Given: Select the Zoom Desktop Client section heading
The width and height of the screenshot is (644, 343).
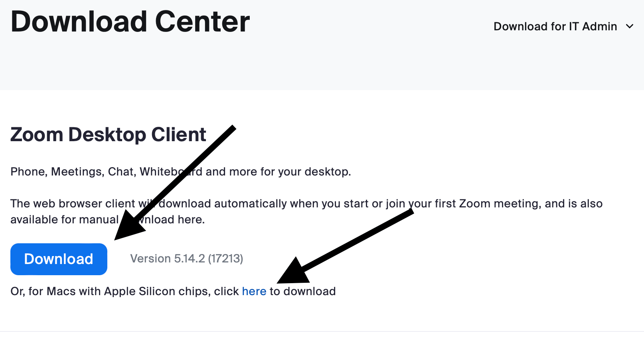Looking at the screenshot, I should [108, 134].
